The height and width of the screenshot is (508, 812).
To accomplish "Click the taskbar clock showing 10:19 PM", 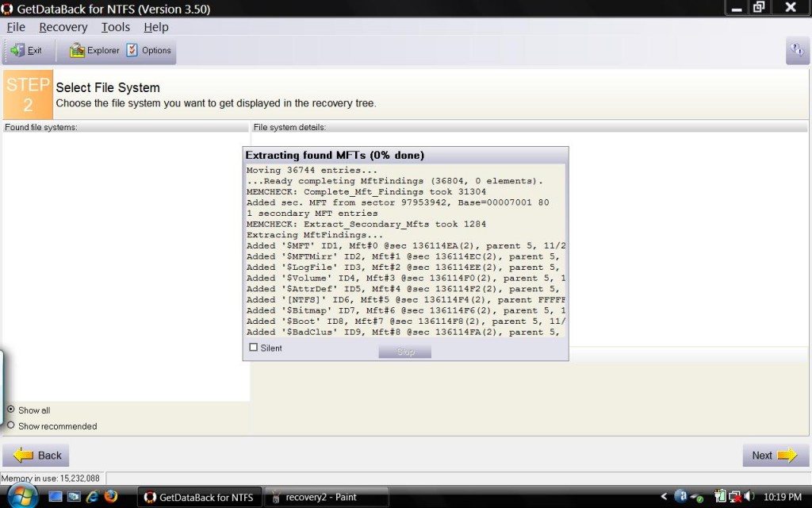I will 783,497.
